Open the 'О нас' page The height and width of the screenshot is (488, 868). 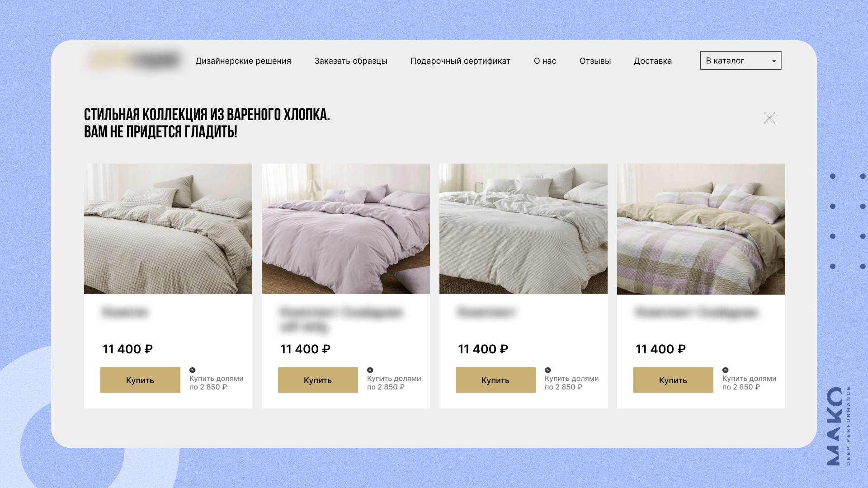pyautogui.click(x=545, y=61)
